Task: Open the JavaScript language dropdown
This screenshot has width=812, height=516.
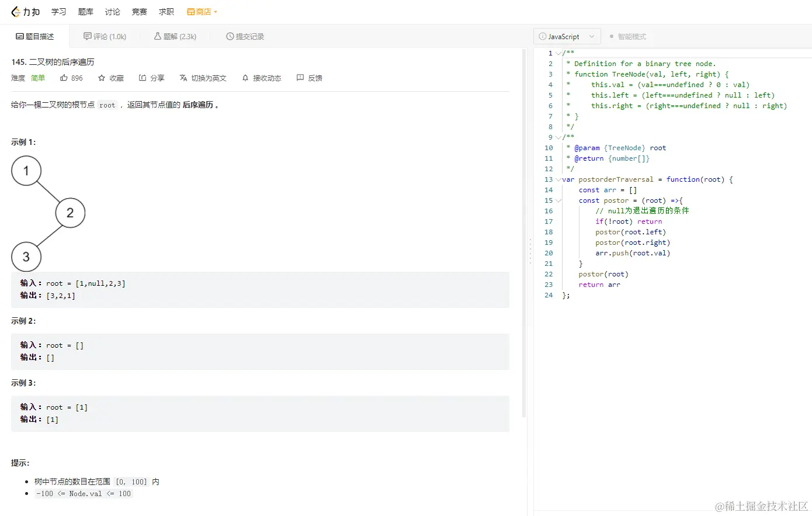Action: [567, 36]
